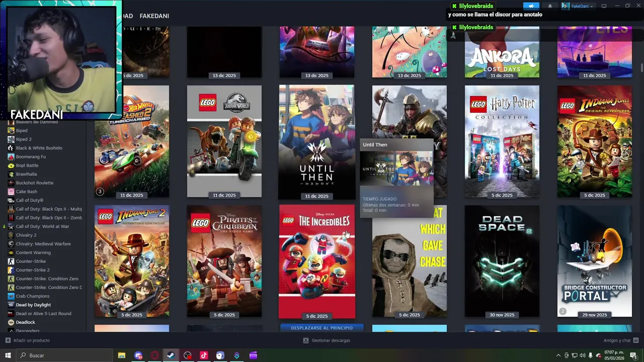Select Chivalry: Medieval Warfare in list
This screenshot has width=644, height=362.
click(x=43, y=244)
